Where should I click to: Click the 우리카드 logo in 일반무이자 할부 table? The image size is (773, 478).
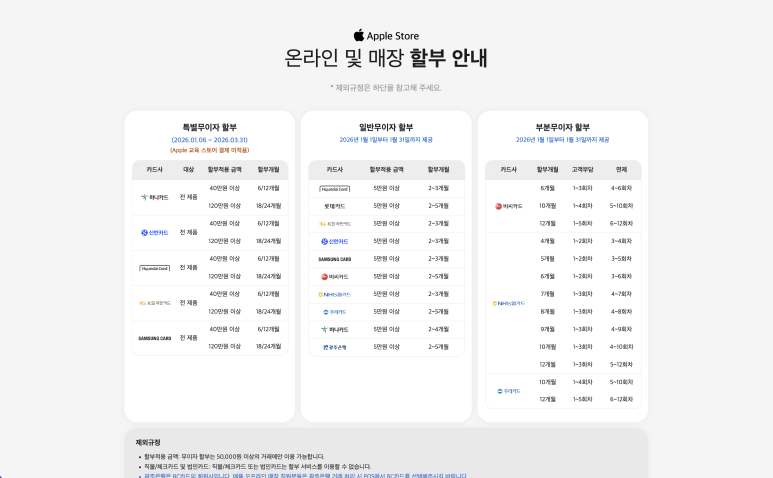tap(335, 312)
